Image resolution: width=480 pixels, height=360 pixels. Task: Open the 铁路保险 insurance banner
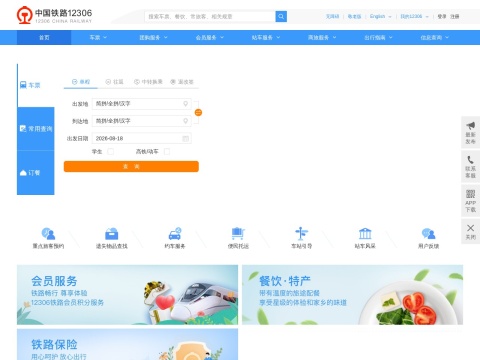pyautogui.click(x=127, y=344)
